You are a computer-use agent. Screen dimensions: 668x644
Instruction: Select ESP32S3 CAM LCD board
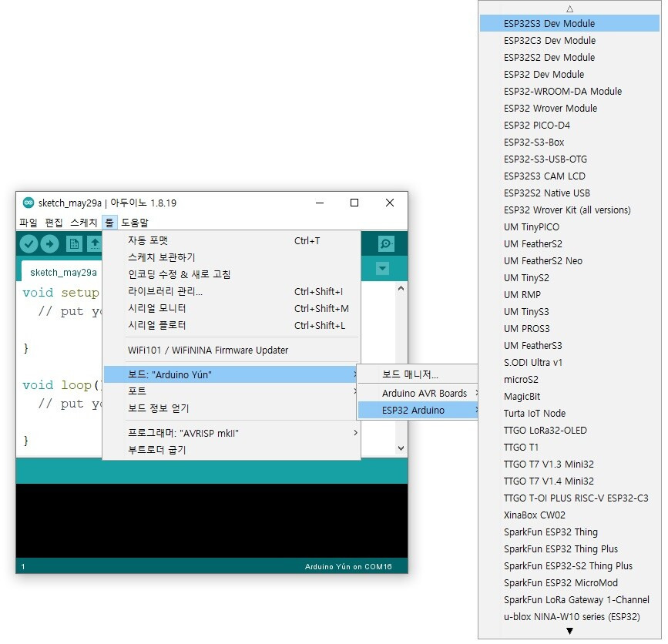(x=569, y=176)
